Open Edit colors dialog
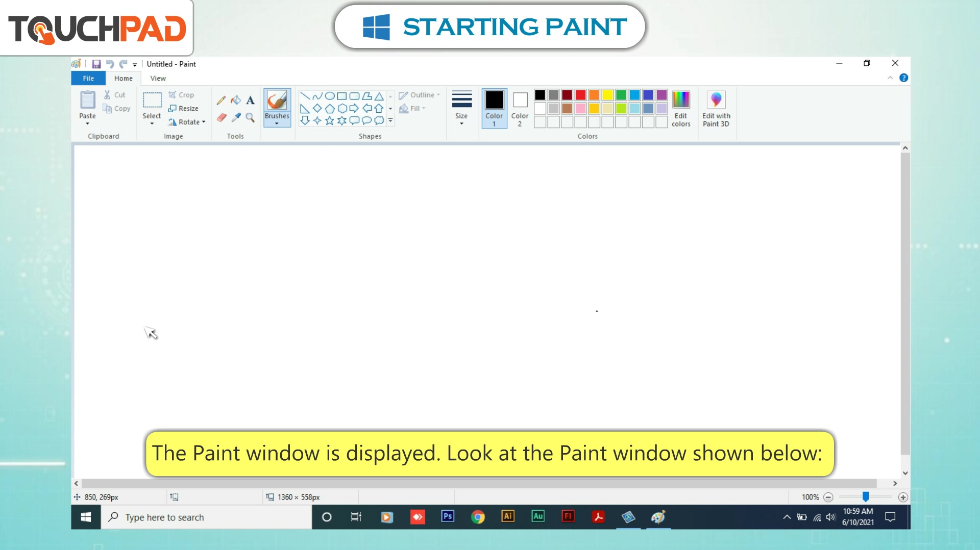Screen dimensions: 980x550 coord(681,109)
